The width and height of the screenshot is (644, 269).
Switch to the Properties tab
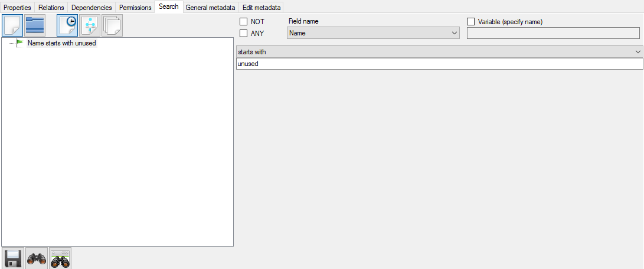[x=18, y=7]
